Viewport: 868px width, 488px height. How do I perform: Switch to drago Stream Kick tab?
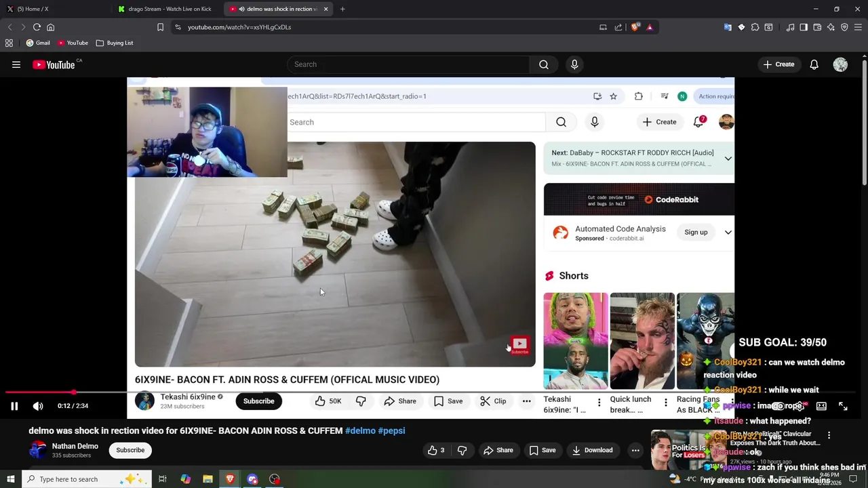click(166, 9)
